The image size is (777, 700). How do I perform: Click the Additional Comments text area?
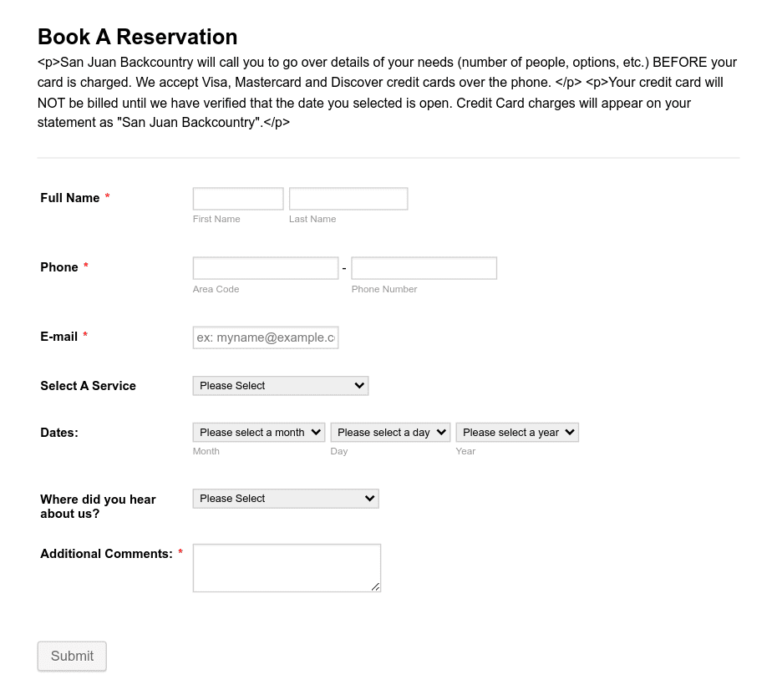[x=287, y=568]
